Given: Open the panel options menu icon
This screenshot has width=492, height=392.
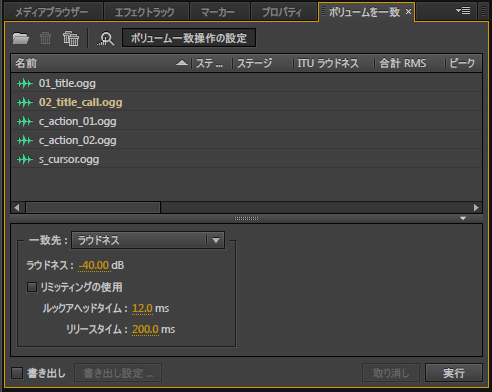Looking at the screenshot, I should click(x=463, y=11).
